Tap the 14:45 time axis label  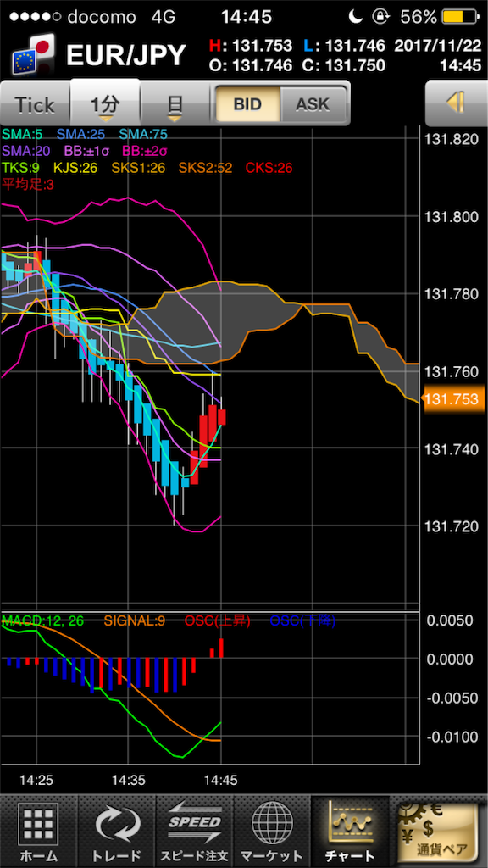(221, 781)
